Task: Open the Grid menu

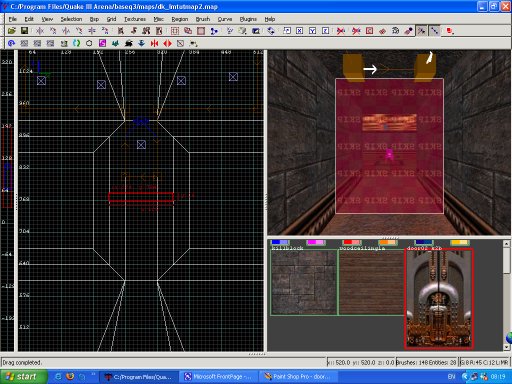Action: point(111,19)
